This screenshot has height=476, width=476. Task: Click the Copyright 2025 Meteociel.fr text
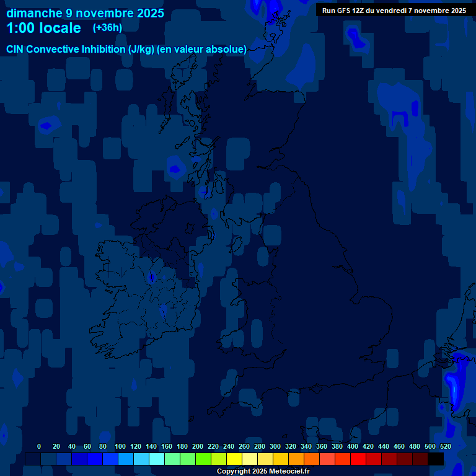coord(263,472)
